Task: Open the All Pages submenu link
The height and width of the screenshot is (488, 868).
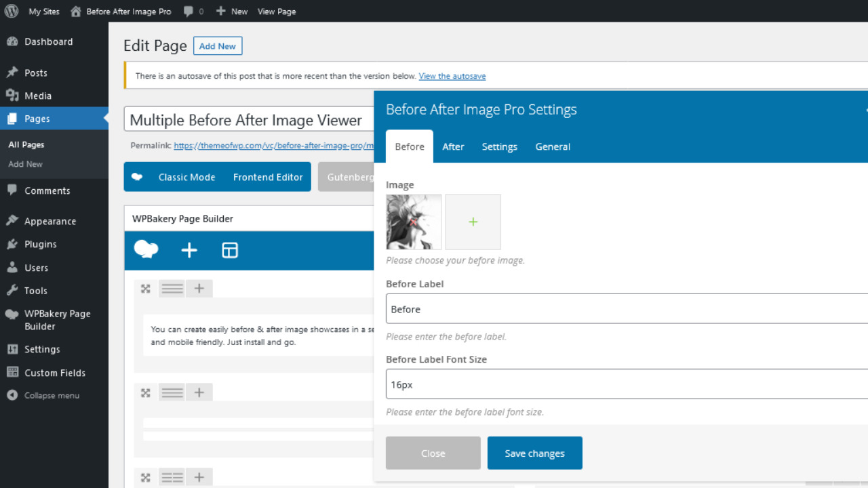Action: 26,144
